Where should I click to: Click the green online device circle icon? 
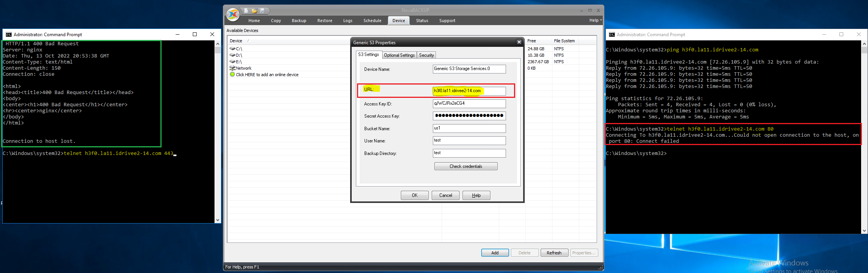(232, 75)
